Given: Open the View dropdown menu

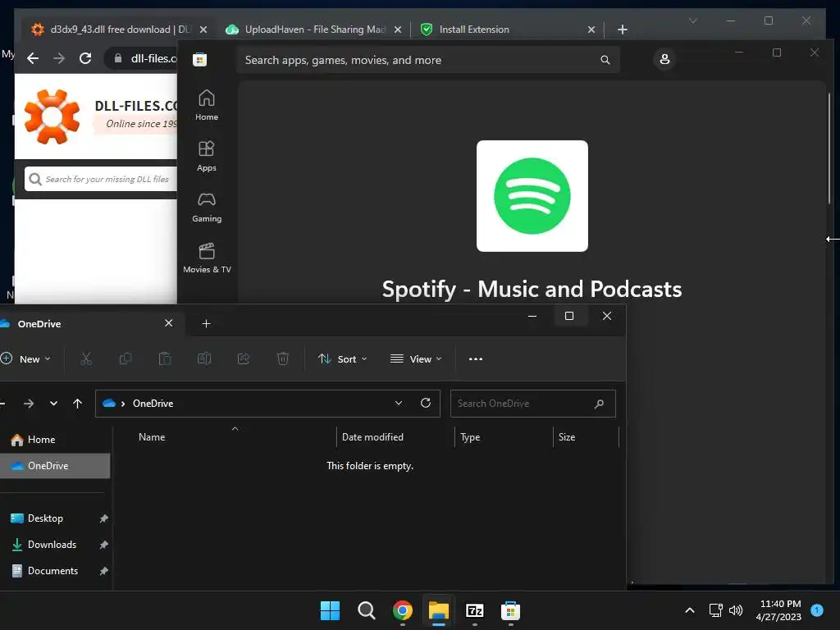Looking at the screenshot, I should [x=416, y=359].
